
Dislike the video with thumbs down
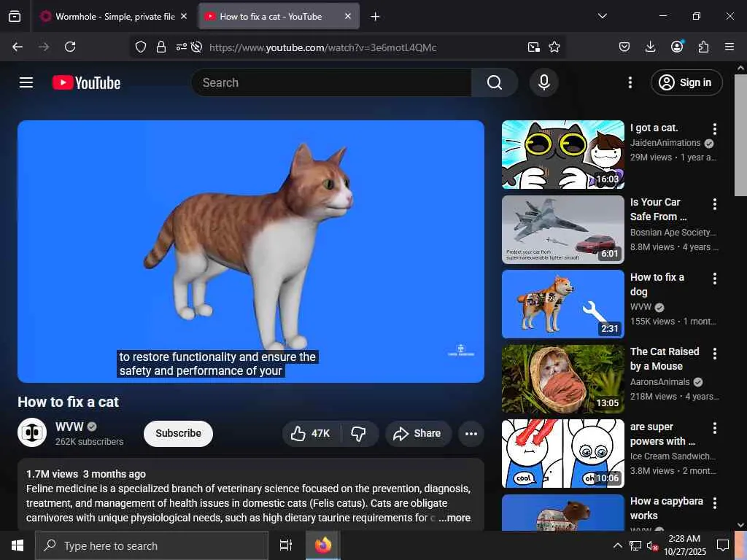coord(359,433)
